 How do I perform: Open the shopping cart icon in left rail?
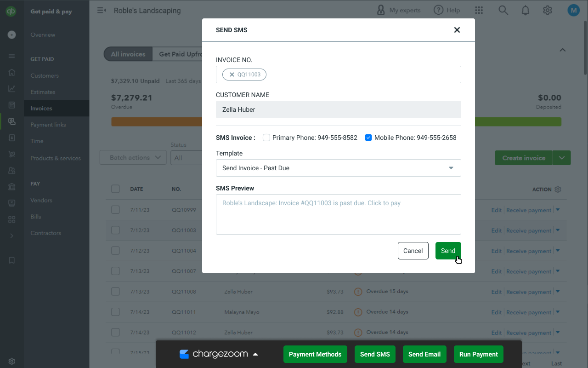(12, 154)
